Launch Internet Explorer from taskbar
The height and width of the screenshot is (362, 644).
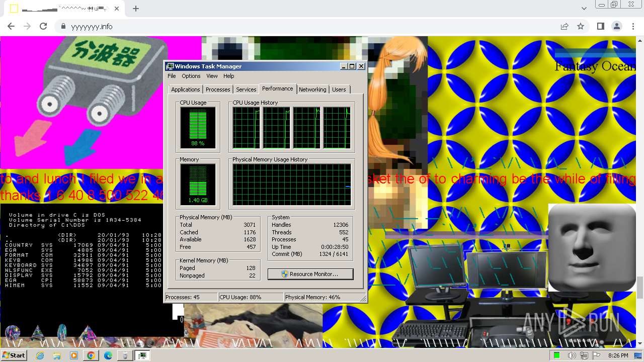coord(40,355)
